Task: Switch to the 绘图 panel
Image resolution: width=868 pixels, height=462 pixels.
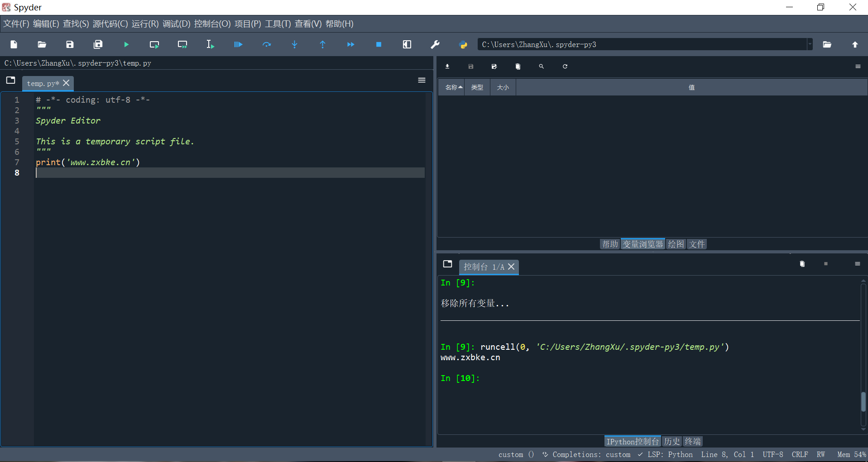Action: [x=675, y=244]
